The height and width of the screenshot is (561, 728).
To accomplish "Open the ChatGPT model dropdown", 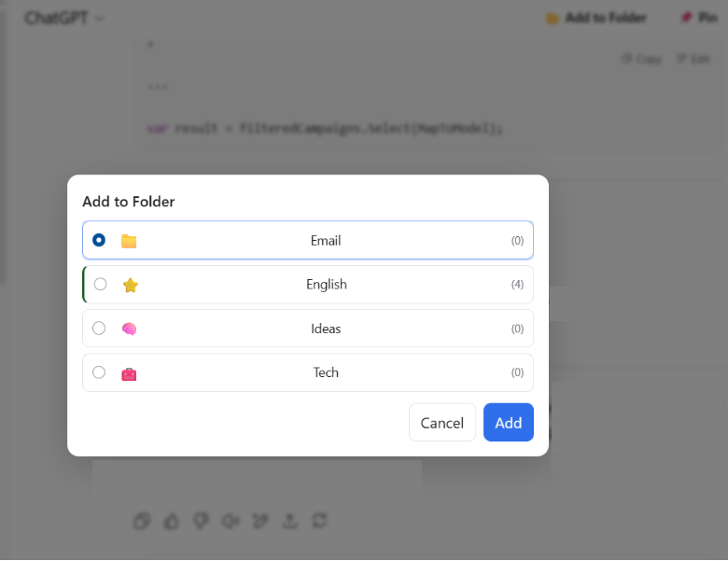I will (64, 18).
